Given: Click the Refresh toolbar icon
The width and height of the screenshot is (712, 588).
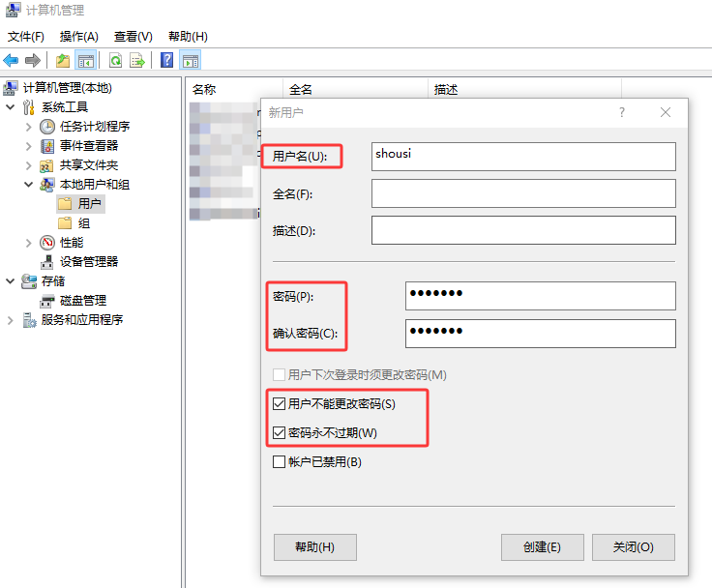Looking at the screenshot, I should 116,60.
